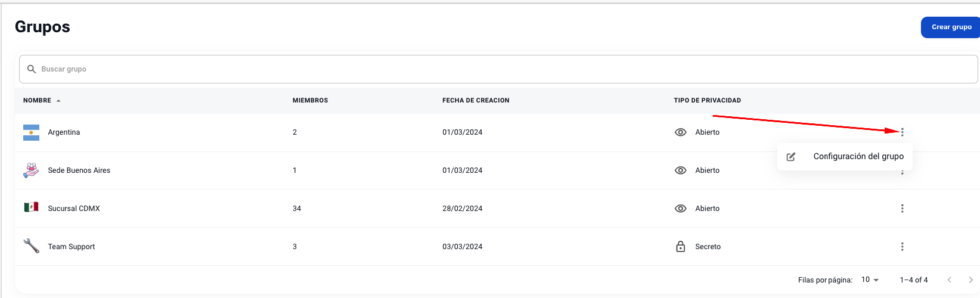
Task: Click the Argentina flag group icon
Action: click(31, 132)
